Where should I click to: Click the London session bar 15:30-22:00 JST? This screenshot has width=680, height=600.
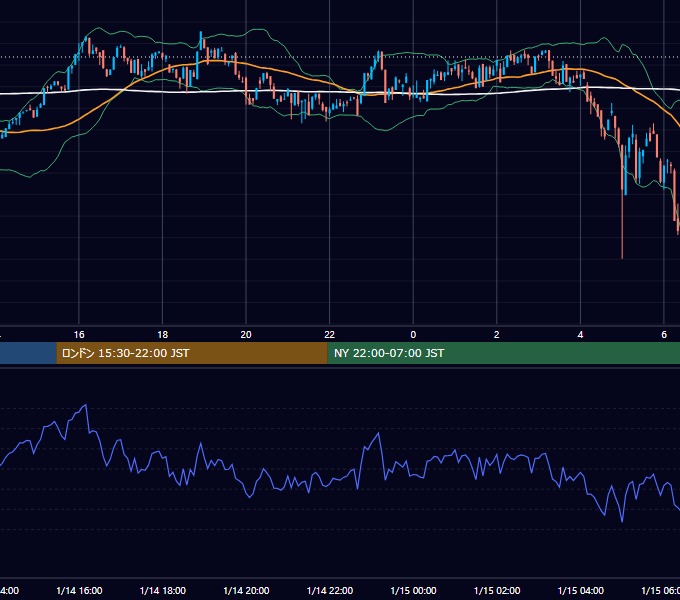(x=192, y=353)
